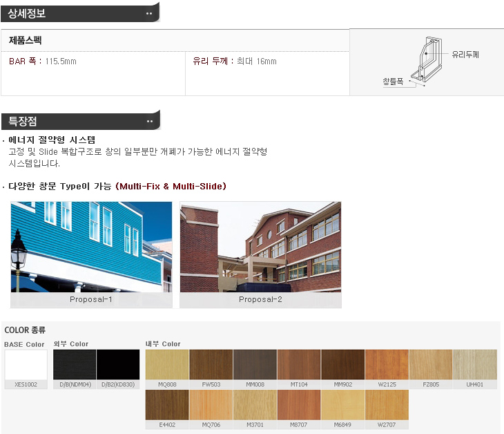Viewport: 504px width, 434px height.
Task: Select the D/B2(KD830) black color swatch
Action: tap(118, 364)
